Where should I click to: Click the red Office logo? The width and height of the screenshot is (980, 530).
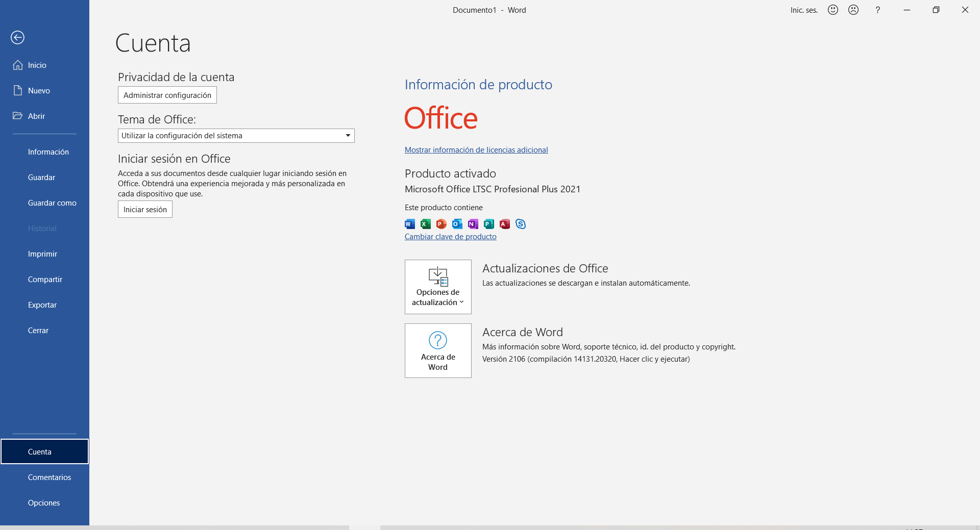(x=441, y=118)
